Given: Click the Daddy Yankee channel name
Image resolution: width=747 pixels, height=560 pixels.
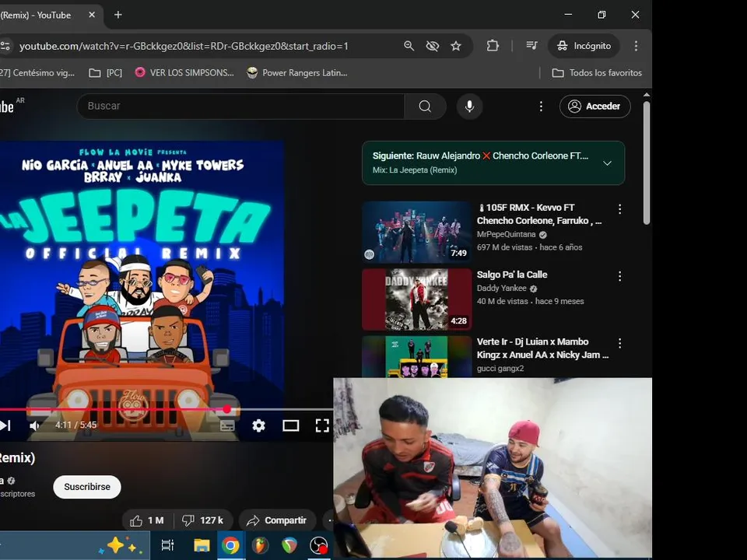Looking at the screenshot, I should [502, 288].
